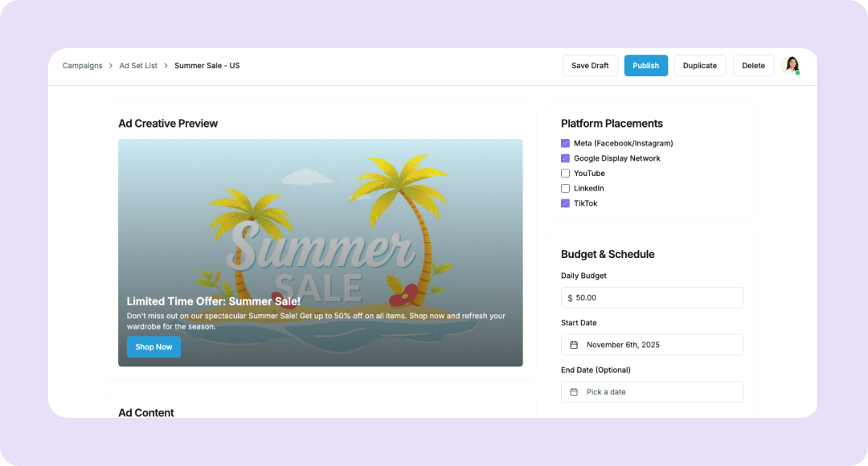Image resolution: width=868 pixels, height=466 pixels.
Task: Focus the Daily Budget input field
Action: (657, 298)
